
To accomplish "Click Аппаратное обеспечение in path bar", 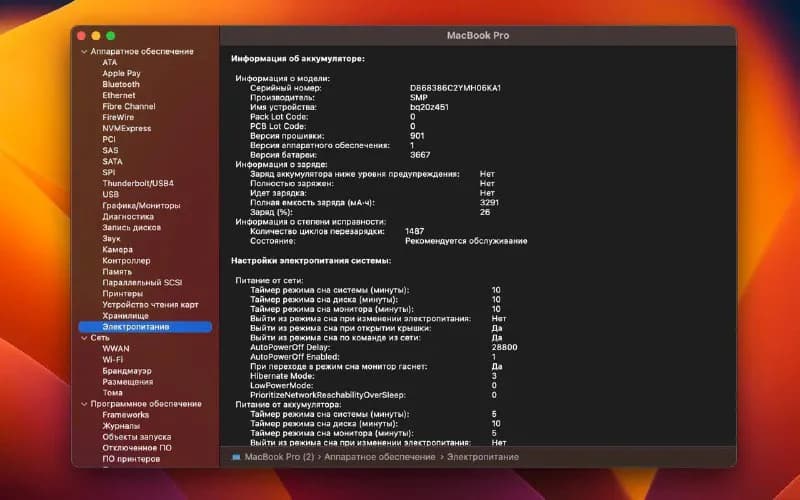I will pos(380,457).
